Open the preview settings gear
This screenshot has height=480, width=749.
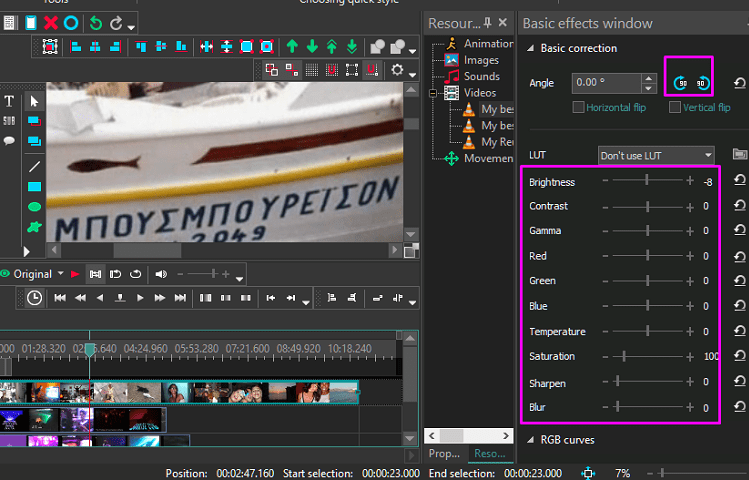click(397, 70)
